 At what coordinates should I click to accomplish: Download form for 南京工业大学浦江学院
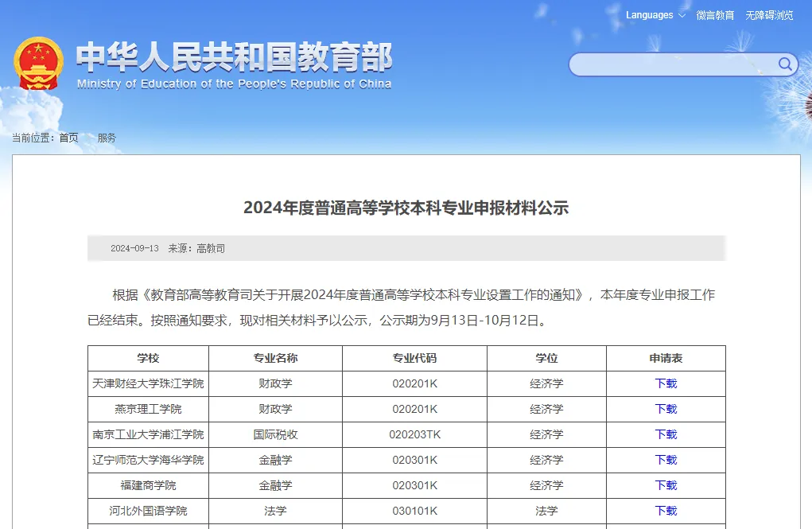[666, 434]
